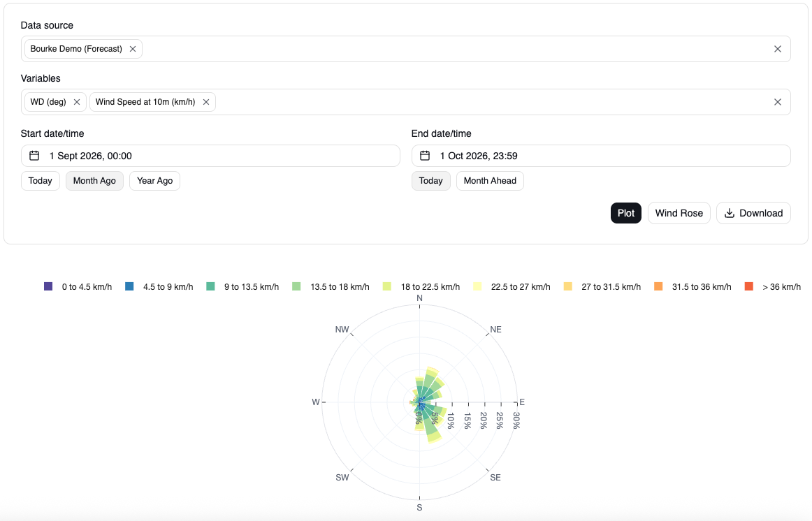Image resolution: width=812 pixels, height=521 pixels.
Task: Toggle the 4.5 to 9 km/h legend series
Action: point(159,286)
